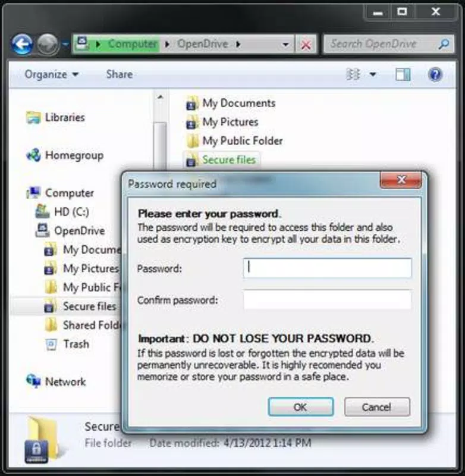The width and height of the screenshot is (465, 476).
Task: Click in the Confirm password field
Action: tap(327, 300)
